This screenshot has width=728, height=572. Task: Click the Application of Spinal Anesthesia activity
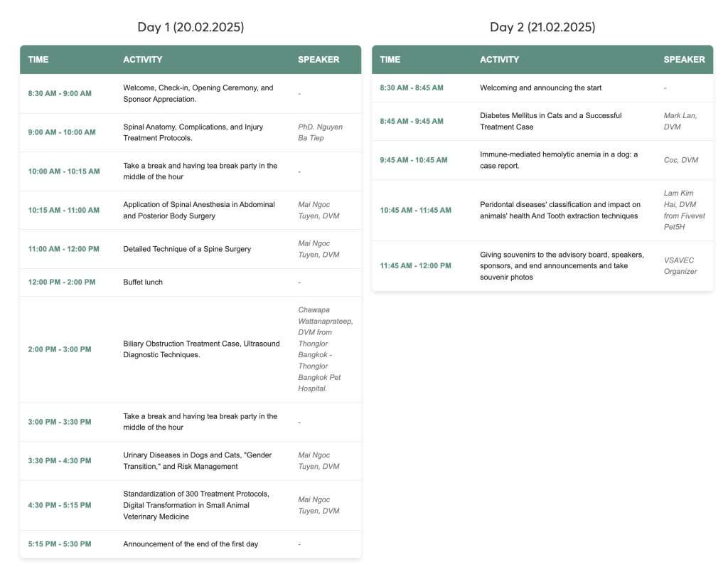(x=199, y=210)
